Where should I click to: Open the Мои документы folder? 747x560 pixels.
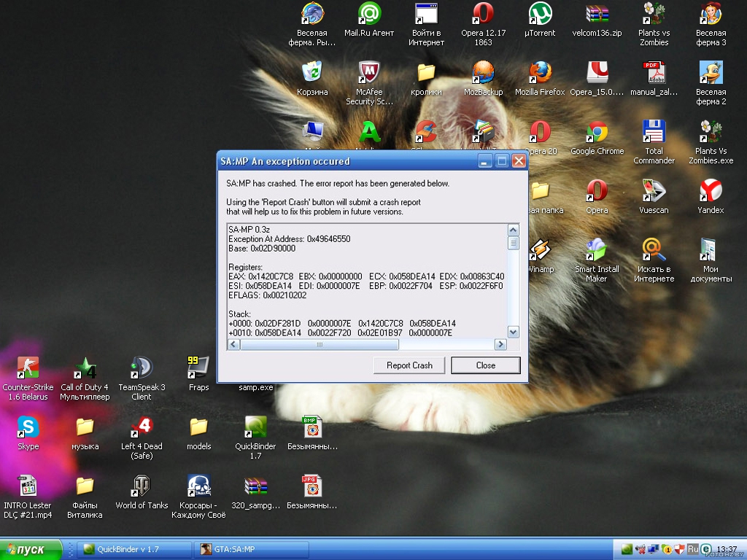(x=711, y=261)
